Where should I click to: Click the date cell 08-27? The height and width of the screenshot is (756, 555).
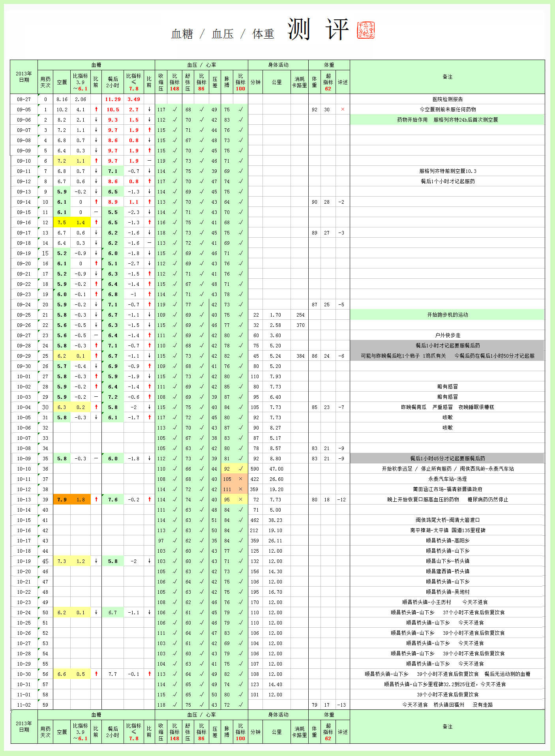(x=24, y=99)
